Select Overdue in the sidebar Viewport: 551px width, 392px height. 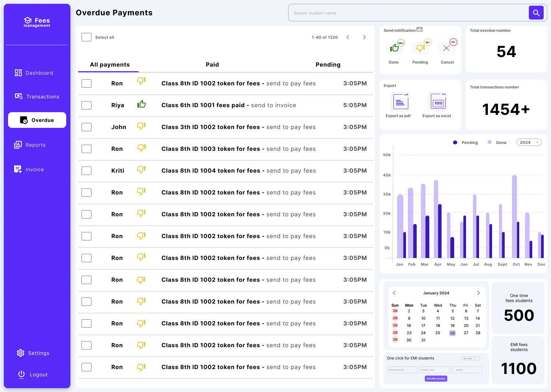(x=37, y=120)
